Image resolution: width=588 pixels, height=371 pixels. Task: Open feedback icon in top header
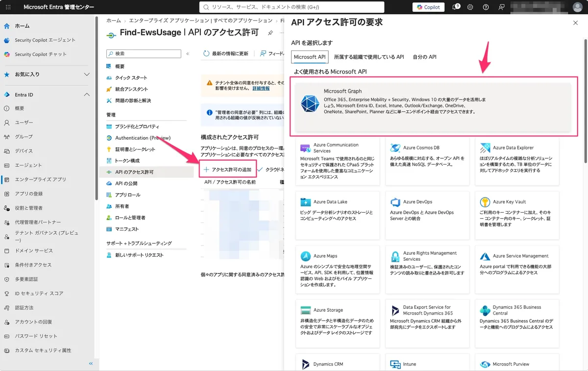coord(501,7)
